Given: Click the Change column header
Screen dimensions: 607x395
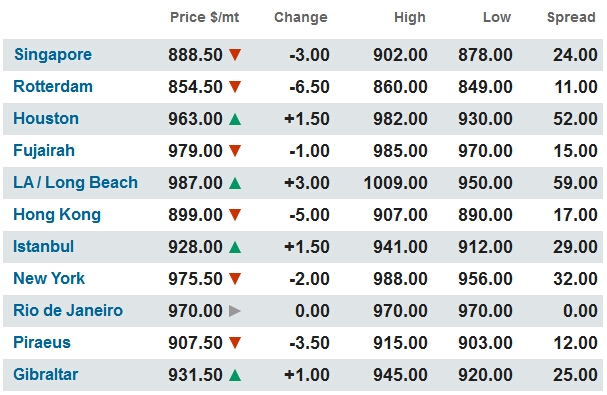Looking at the screenshot, I should pyautogui.click(x=301, y=17).
